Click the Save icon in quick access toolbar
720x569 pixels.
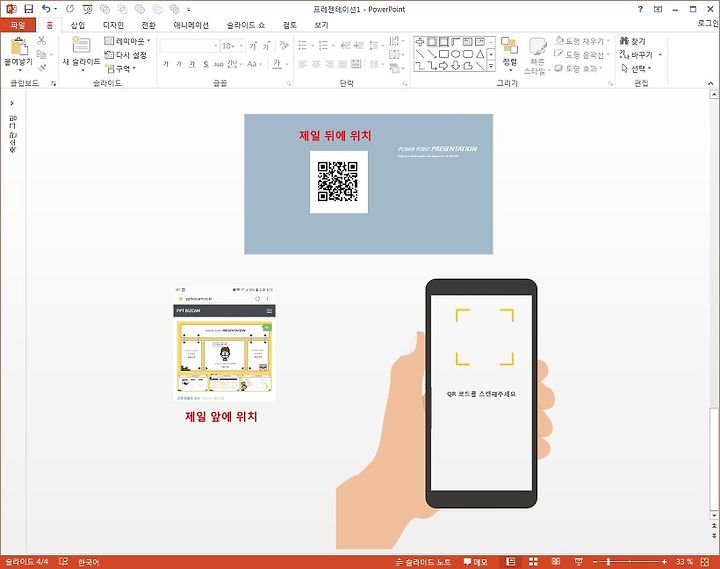click(28, 9)
